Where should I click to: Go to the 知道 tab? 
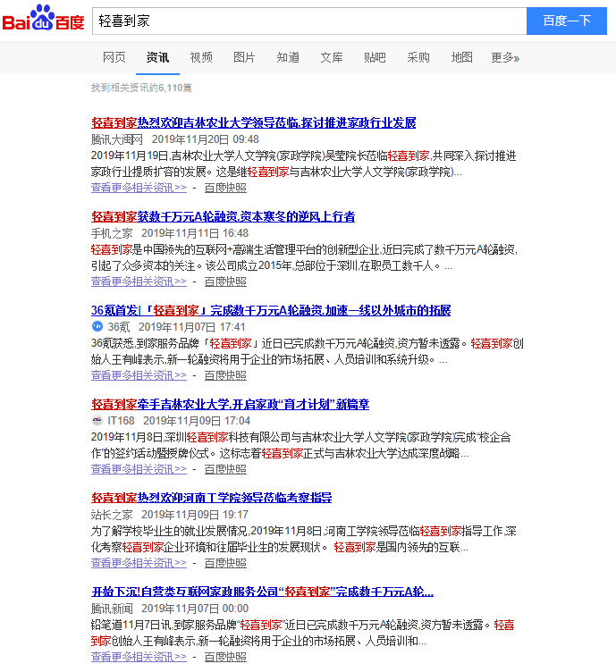(288, 57)
